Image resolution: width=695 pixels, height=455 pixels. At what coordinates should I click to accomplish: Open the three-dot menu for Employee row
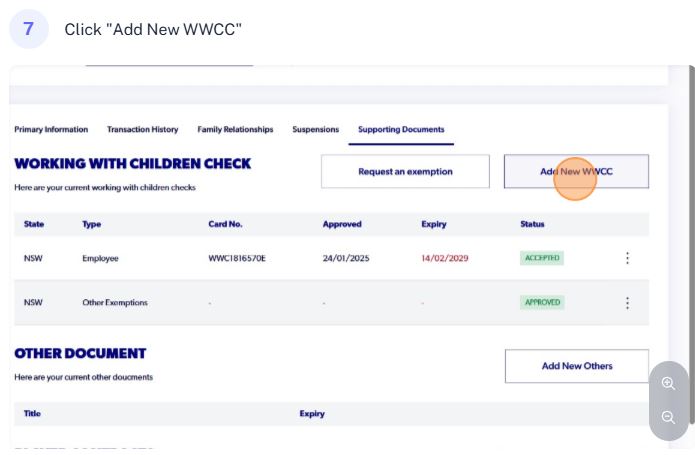(x=627, y=258)
